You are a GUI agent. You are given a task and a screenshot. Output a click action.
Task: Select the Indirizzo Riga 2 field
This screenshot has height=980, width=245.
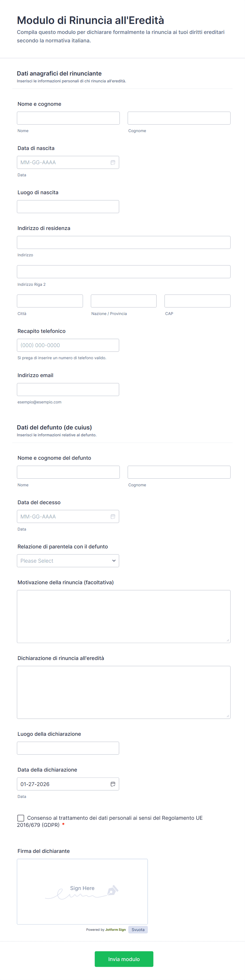[124, 272]
